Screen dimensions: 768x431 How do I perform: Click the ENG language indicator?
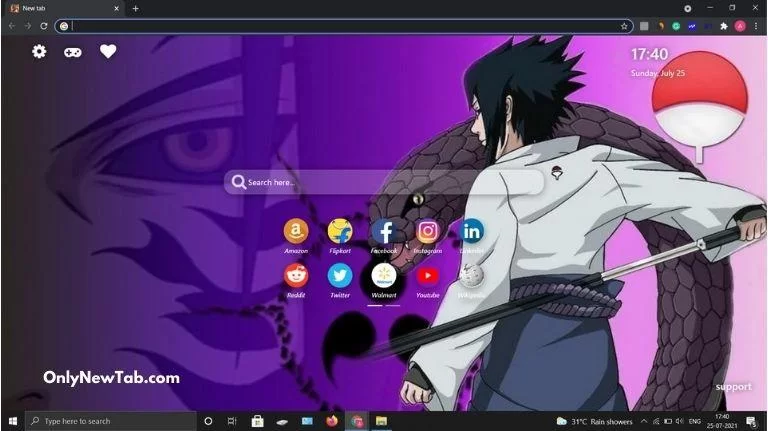(695, 421)
